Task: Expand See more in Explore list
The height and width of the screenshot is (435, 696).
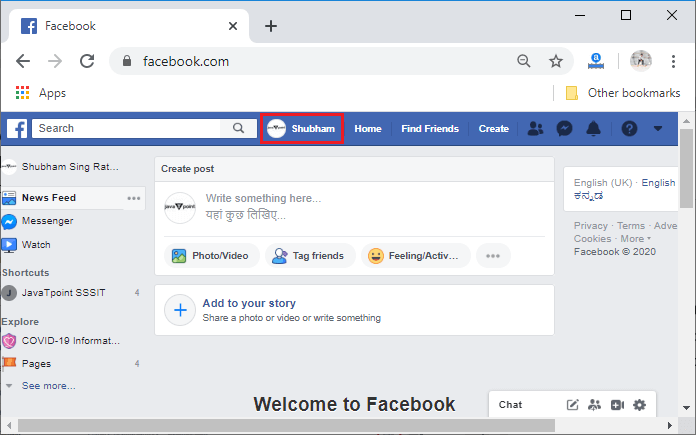Action: point(48,386)
